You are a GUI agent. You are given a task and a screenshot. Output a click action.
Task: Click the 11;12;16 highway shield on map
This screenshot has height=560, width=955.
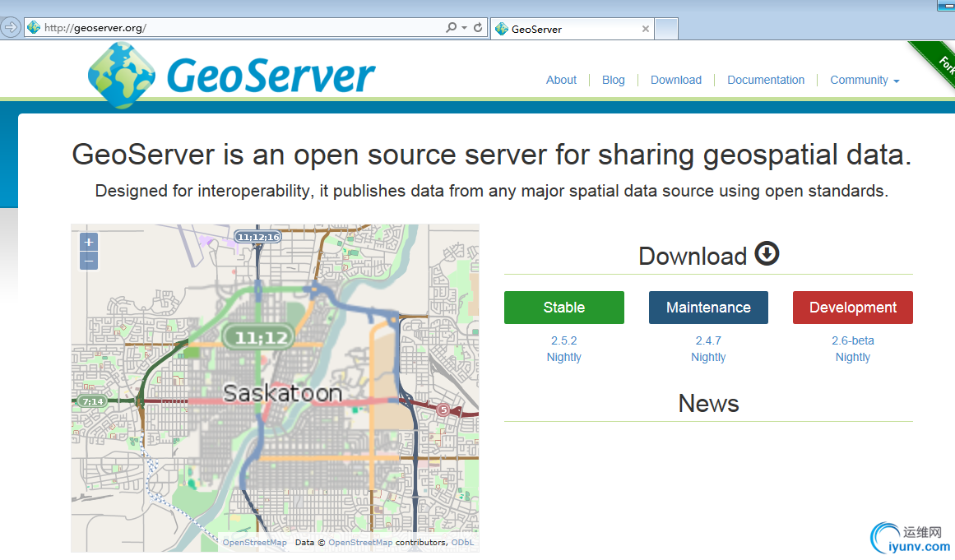point(258,237)
